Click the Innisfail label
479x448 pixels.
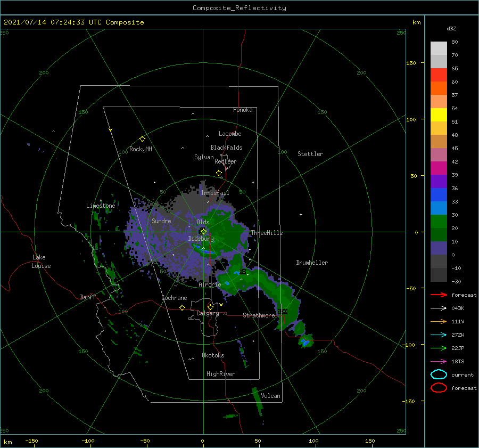215,193
